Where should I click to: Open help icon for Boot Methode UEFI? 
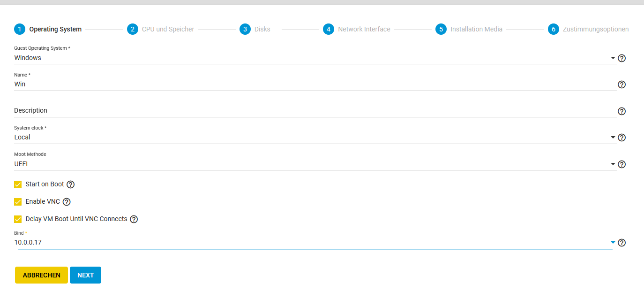[x=622, y=164]
